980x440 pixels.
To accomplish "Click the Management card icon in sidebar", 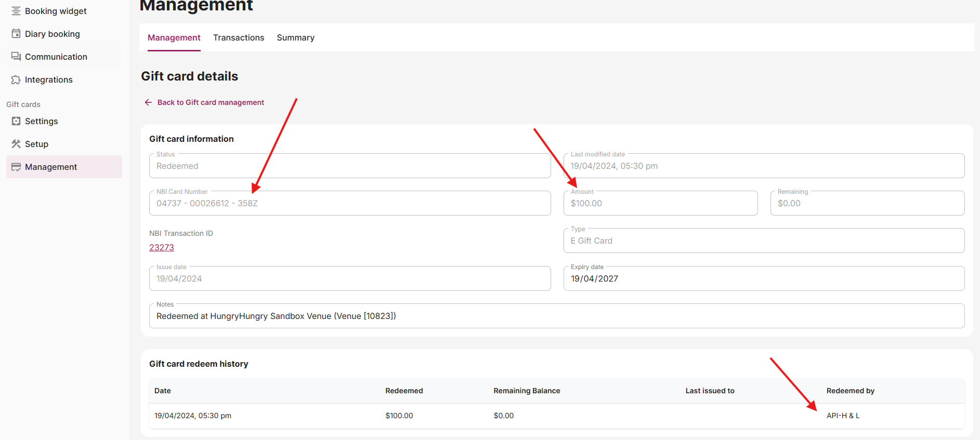I will pos(16,167).
